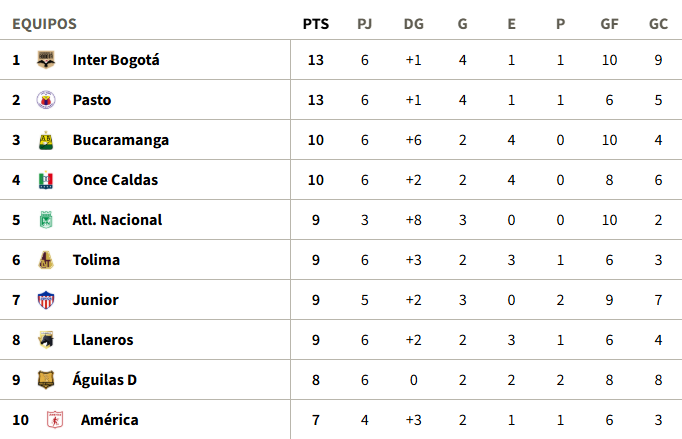Sort the table by PTS column header
The height and width of the screenshot is (439, 682).
[x=316, y=24]
